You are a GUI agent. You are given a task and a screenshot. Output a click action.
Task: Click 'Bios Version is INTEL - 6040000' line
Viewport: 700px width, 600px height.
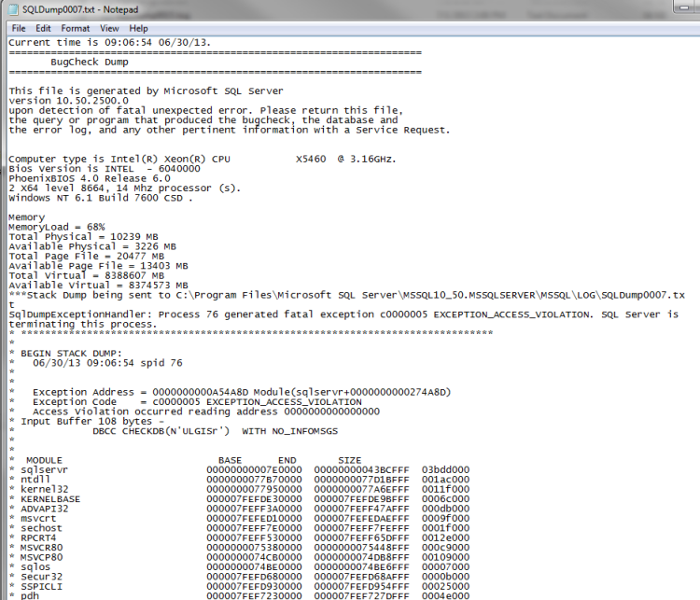click(x=105, y=169)
